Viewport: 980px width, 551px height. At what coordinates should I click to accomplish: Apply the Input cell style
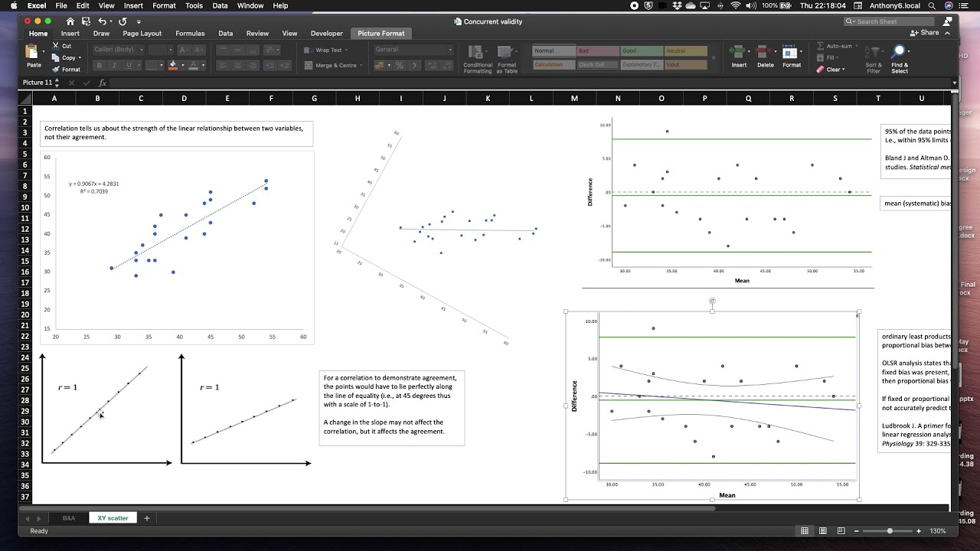tap(685, 64)
